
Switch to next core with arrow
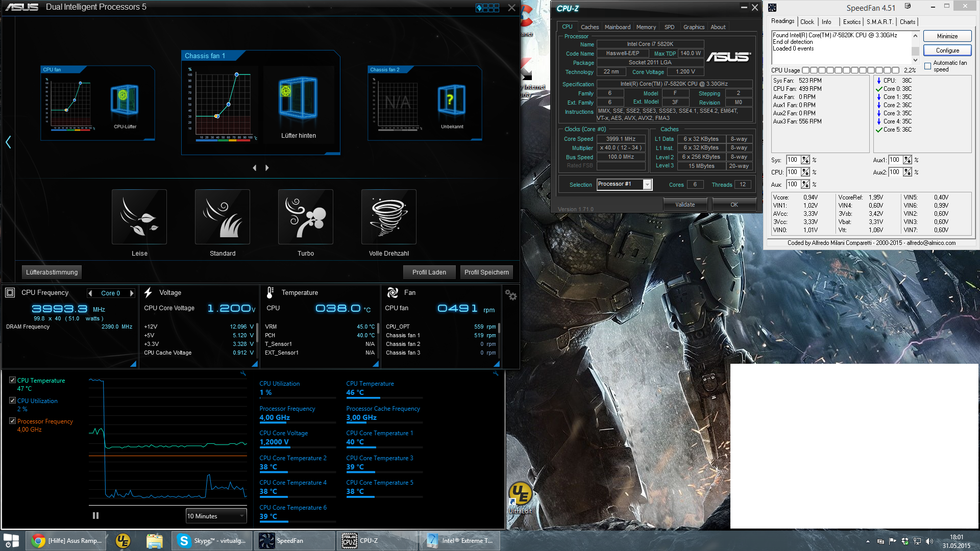tap(132, 293)
